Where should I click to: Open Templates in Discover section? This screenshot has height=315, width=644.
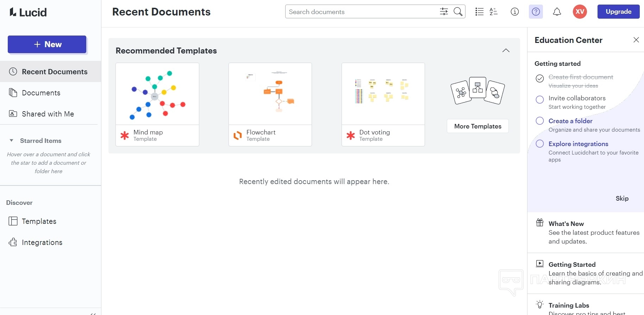pos(39,221)
